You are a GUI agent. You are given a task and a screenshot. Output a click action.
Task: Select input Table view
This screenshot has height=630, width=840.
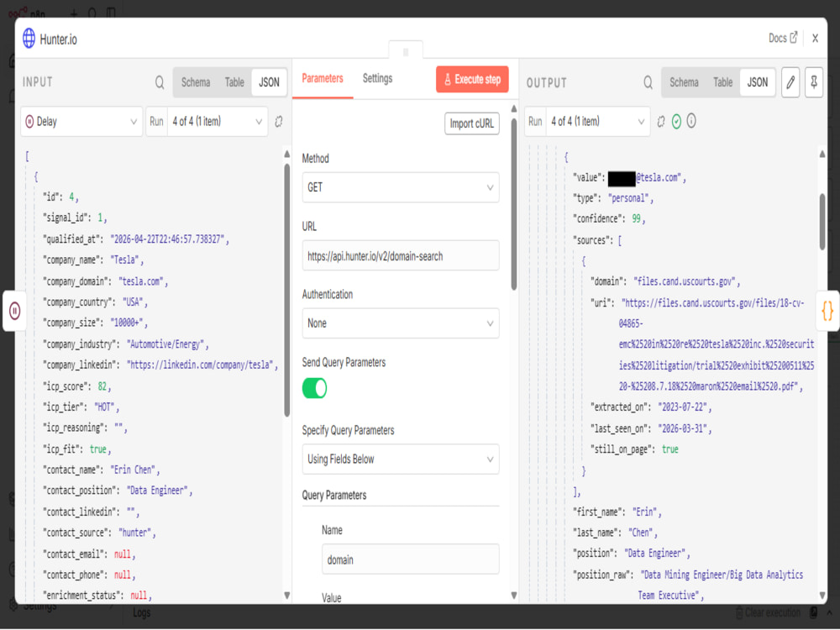(x=234, y=82)
